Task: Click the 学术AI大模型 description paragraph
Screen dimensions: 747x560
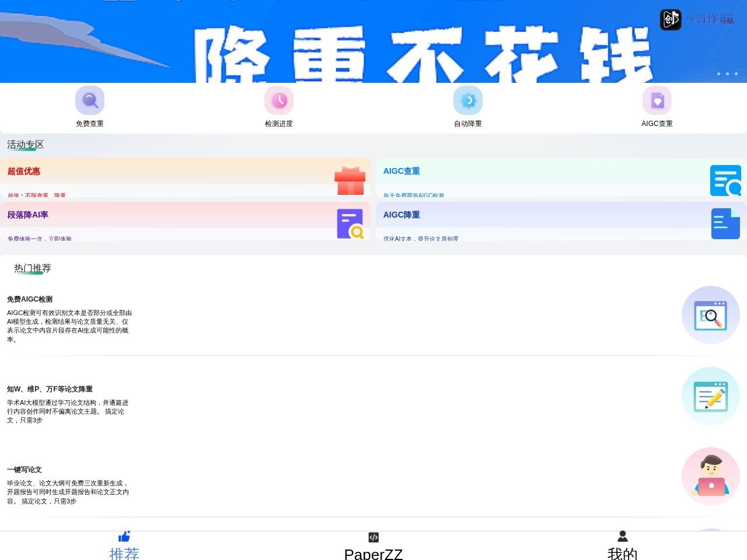Action: 68,411
